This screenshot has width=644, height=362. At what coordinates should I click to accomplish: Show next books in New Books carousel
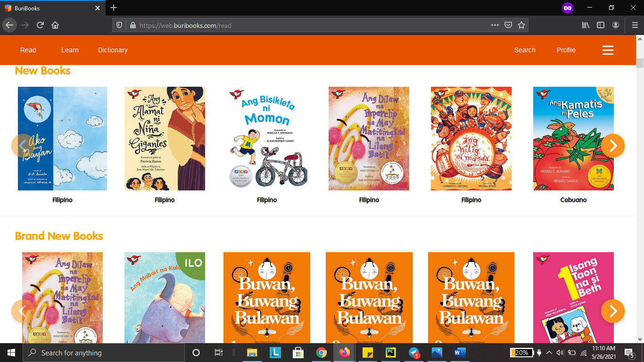(x=613, y=146)
